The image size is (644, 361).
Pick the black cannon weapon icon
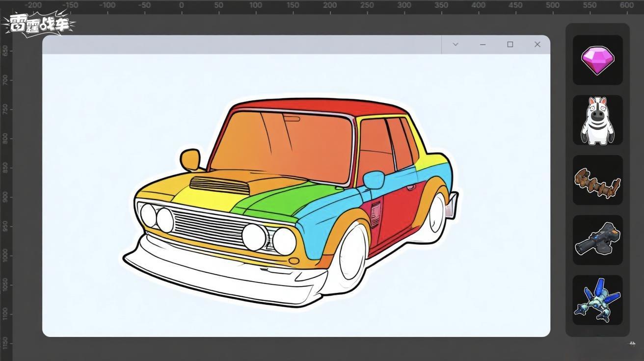point(597,240)
